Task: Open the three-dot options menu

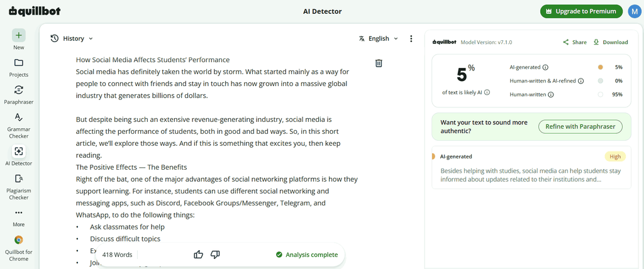Action: [x=411, y=38]
